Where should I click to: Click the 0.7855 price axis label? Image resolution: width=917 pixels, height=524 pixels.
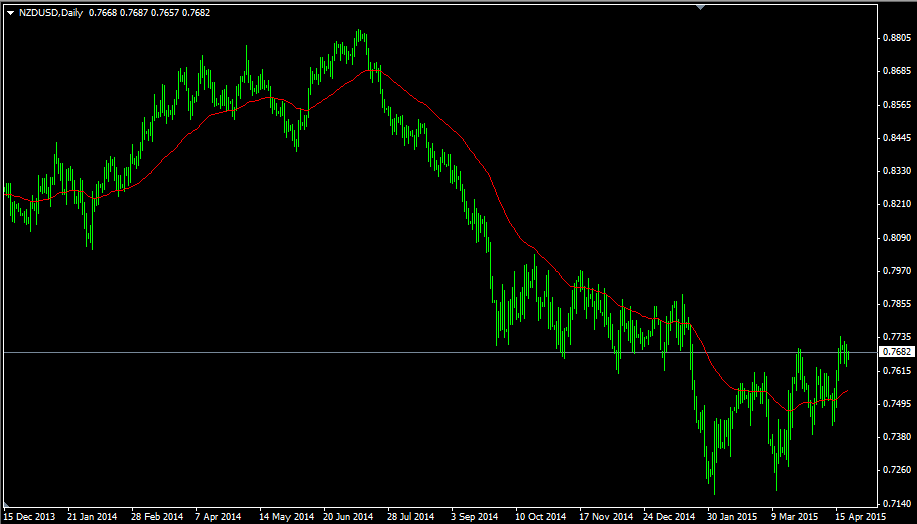pos(897,304)
